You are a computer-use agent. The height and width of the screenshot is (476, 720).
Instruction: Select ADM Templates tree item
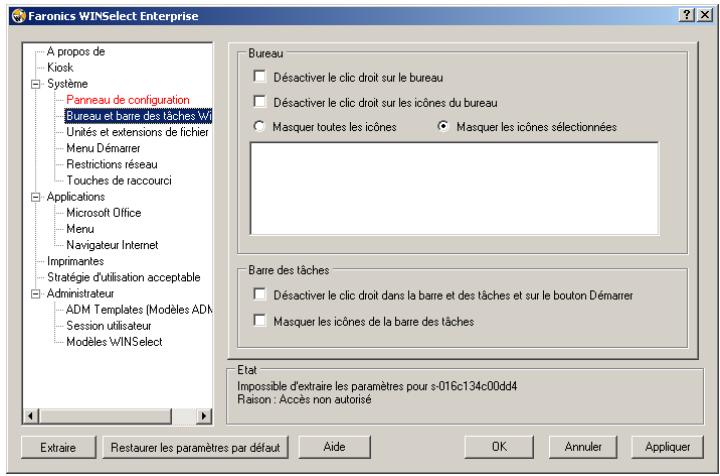click(x=139, y=310)
